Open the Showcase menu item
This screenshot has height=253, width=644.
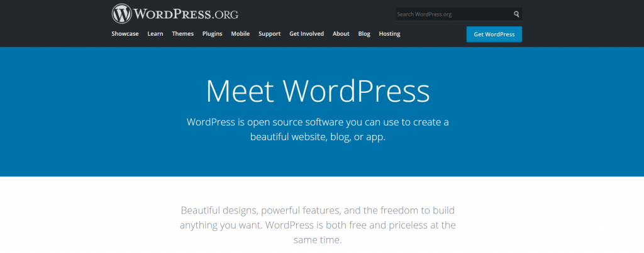(x=125, y=34)
